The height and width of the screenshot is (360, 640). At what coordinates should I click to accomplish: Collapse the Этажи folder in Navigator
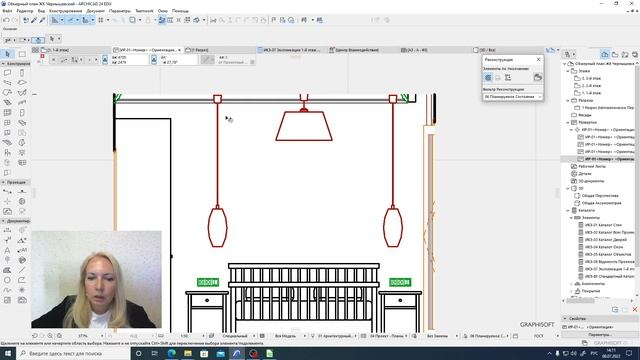click(568, 71)
